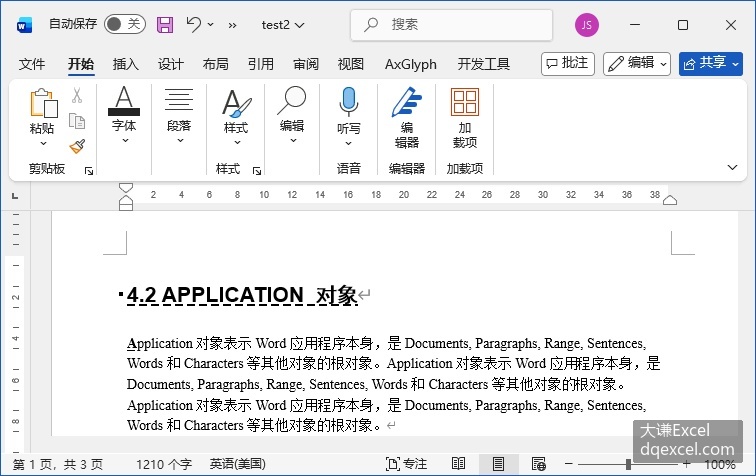Expand the 听写 dropdown arrow
This screenshot has width=756, height=476.
pyautogui.click(x=349, y=143)
